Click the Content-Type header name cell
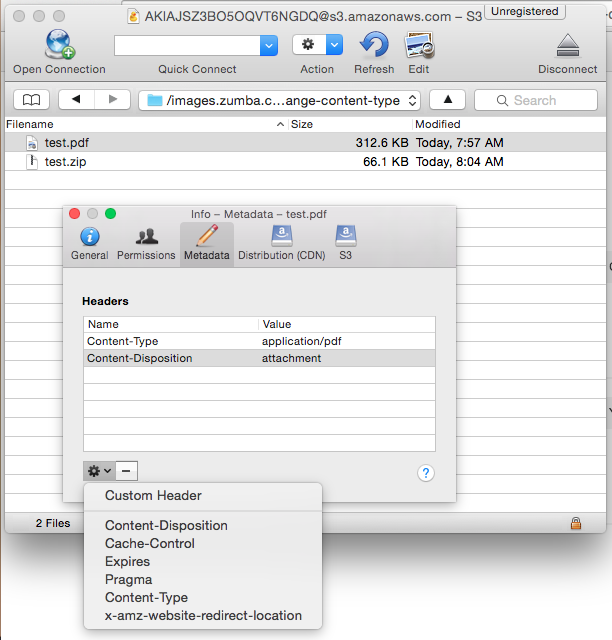This screenshot has height=640, width=612. 122,341
